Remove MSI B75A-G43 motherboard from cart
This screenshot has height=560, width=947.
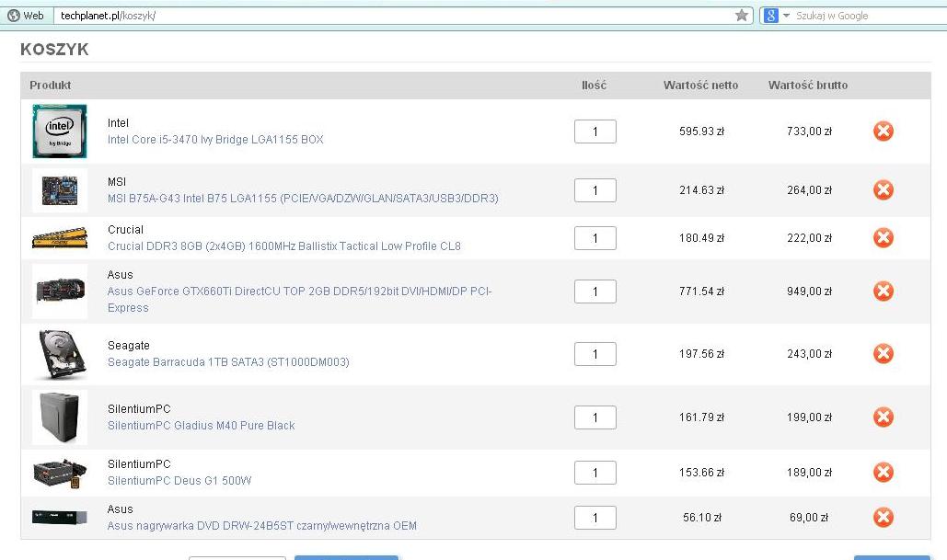pos(883,190)
